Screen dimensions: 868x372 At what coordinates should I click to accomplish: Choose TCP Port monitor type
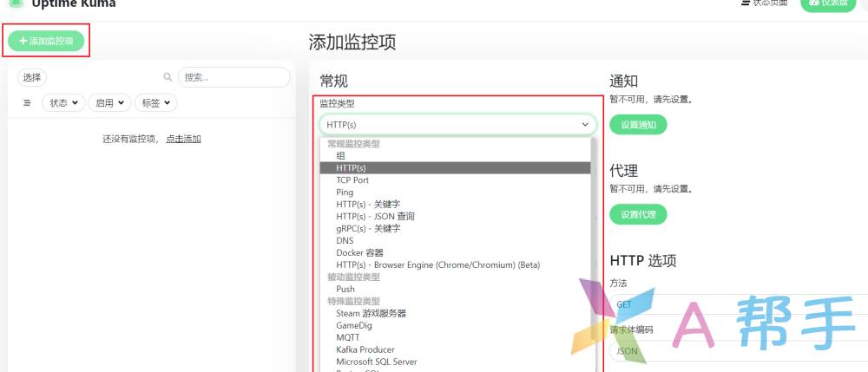tap(455, 180)
